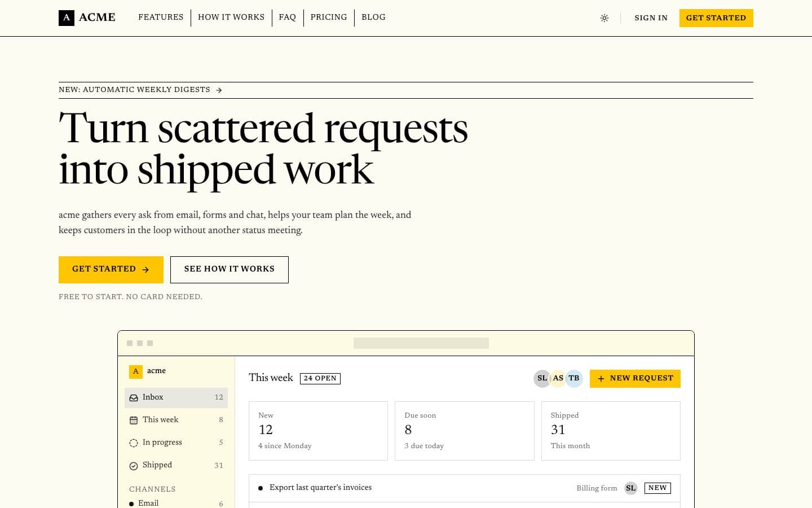Click See How It Works button
Screen dimensions: 812x508
coord(230,270)
